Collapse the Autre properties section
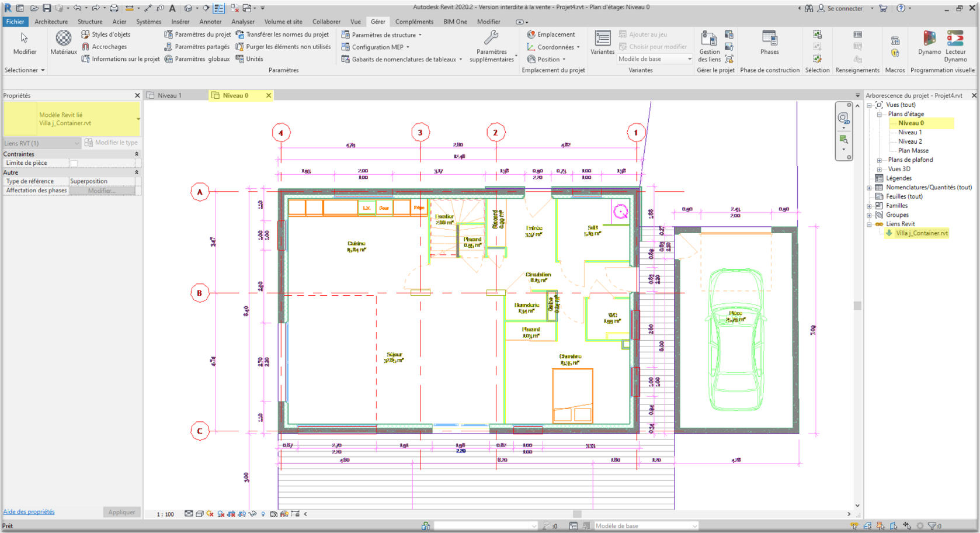 point(137,172)
